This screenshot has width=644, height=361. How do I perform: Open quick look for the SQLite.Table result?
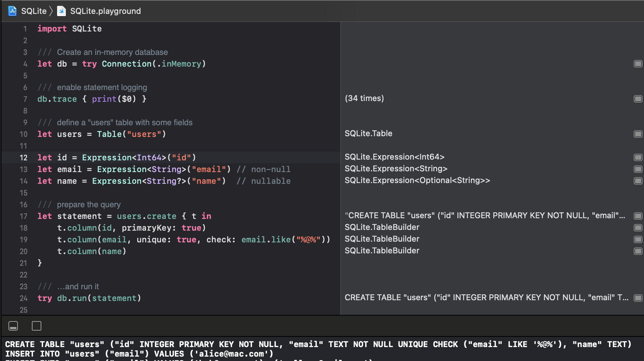[x=638, y=133]
